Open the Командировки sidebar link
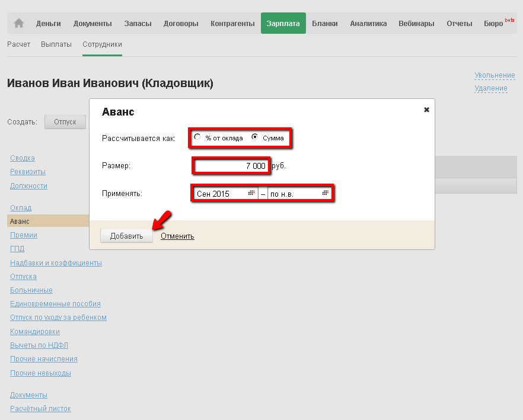Image resolution: width=523 pixels, height=420 pixels. coord(35,331)
